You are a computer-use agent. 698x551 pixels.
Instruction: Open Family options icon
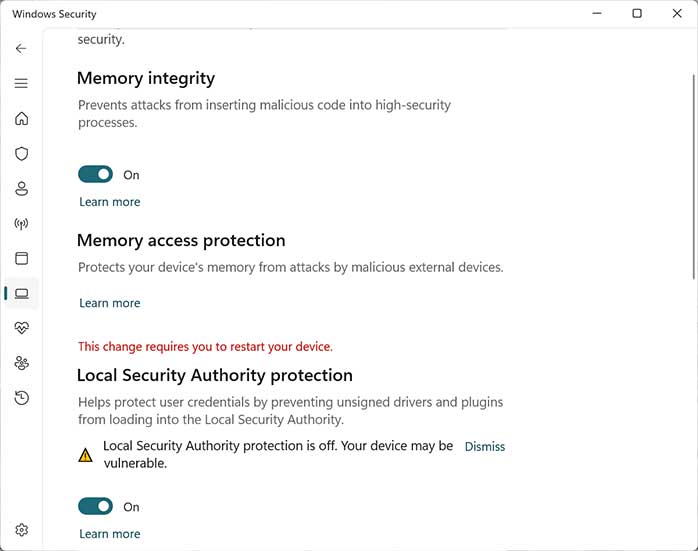click(x=21, y=363)
